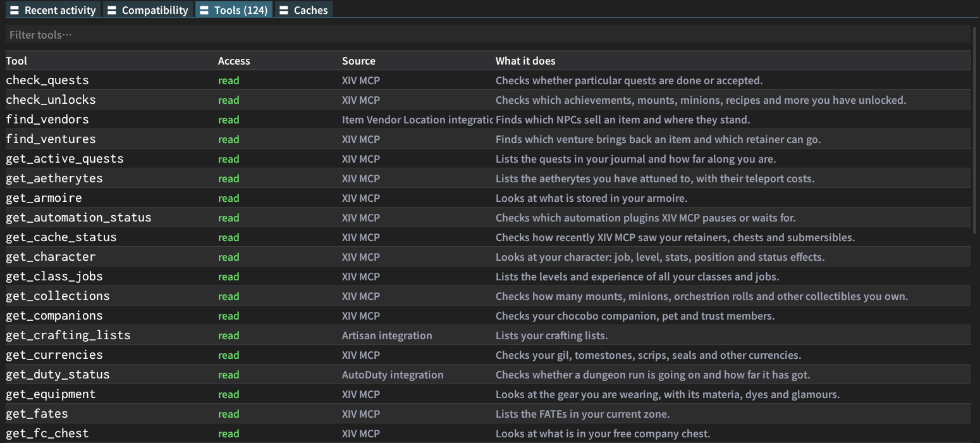The width and height of the screenshot is (980, 443).
Task: Click the Filter tools search field
Action: [x=487, y=35]
